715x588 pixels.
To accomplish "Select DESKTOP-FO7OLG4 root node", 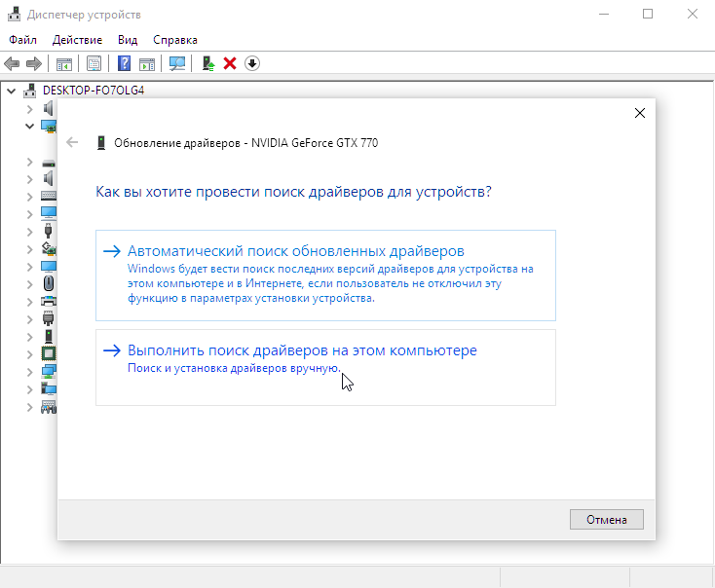I will click(x=94, y=91).
